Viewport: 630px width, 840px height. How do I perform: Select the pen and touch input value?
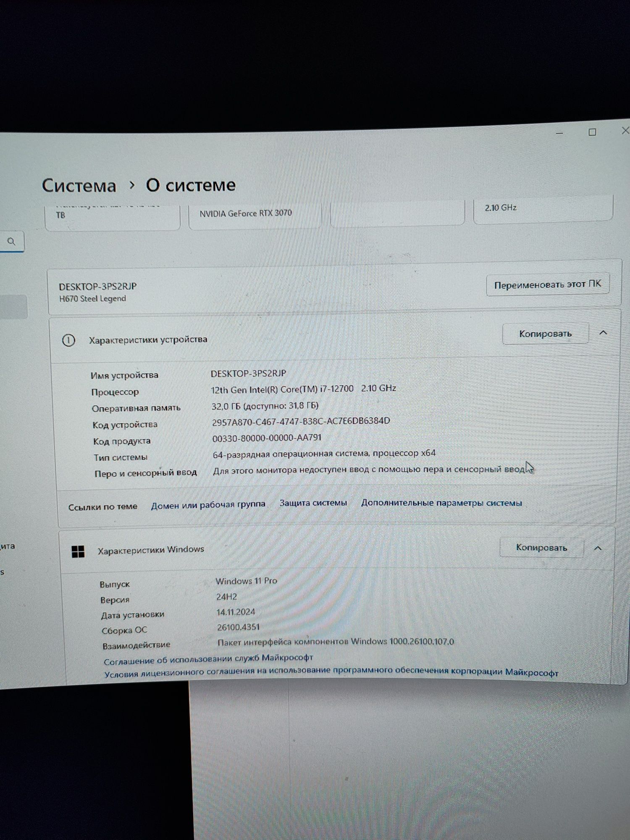pos(370,470)
